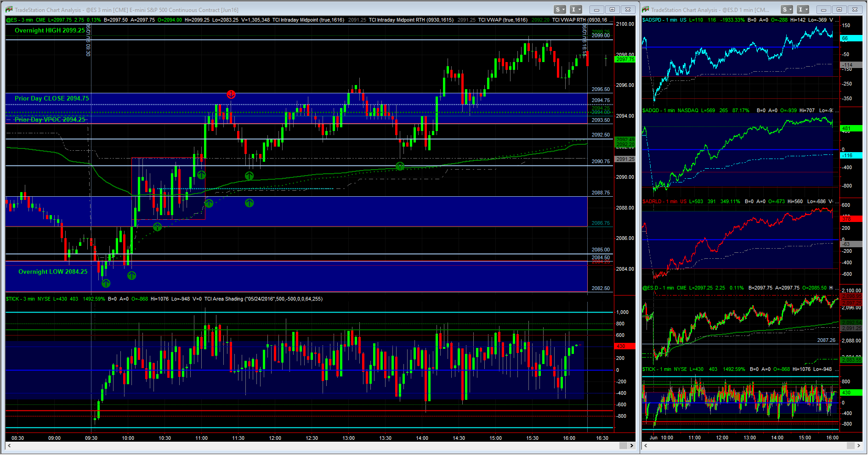Maximize the @ES.D 1 min chart window
Viewport: 868px width, 455px height.
pyautogui.click(x=839, y=9)
